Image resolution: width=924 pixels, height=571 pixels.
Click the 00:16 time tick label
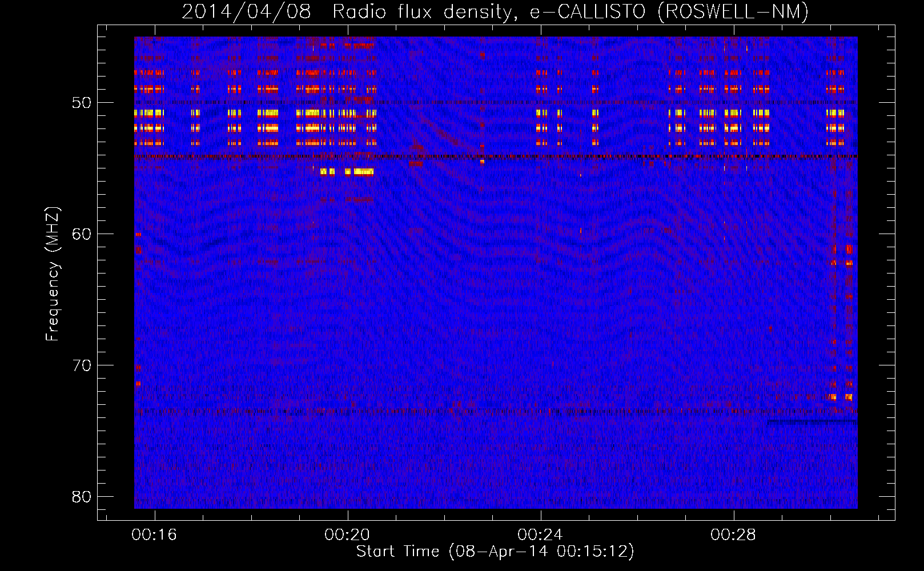point(154,535)
